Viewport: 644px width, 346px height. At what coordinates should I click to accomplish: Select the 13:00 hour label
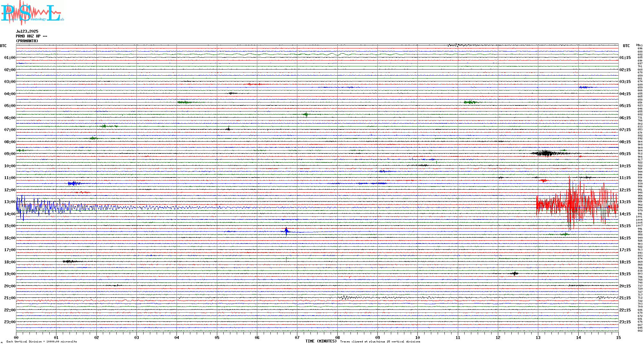(x=10, y=202)
